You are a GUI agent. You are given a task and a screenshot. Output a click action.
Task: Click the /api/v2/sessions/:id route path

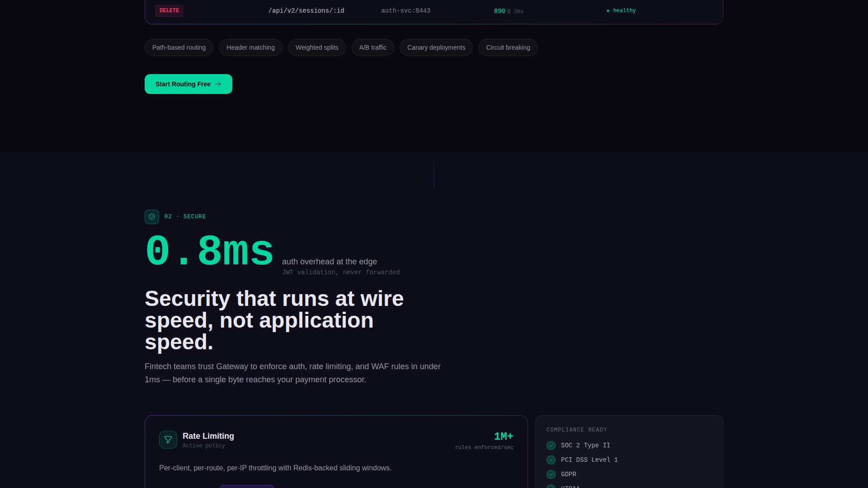pos(307,10)
